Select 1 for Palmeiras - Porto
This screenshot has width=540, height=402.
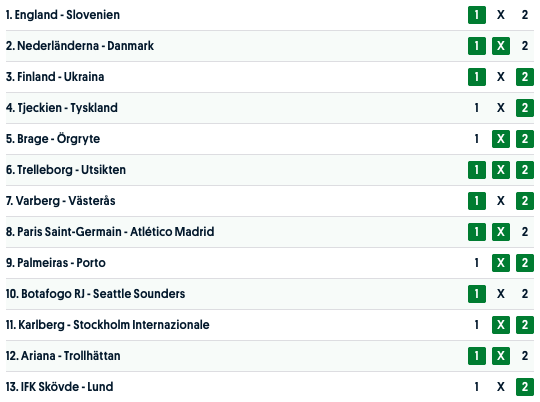tap(477, 263)
